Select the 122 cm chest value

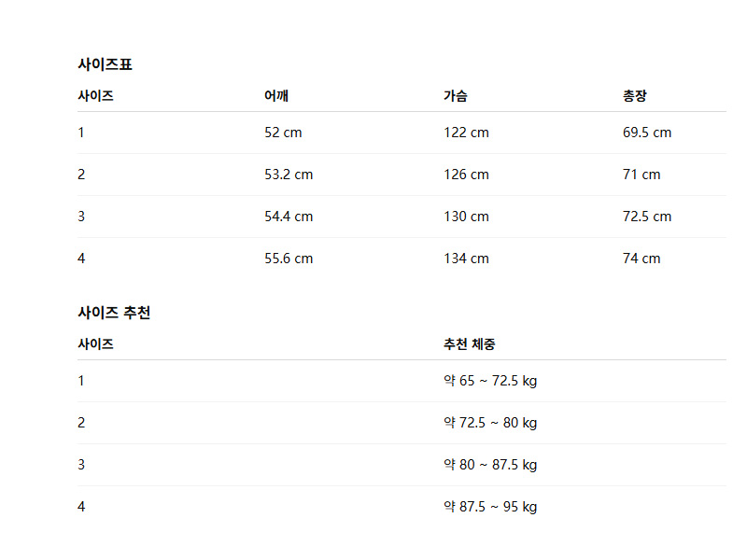(466, 133)
